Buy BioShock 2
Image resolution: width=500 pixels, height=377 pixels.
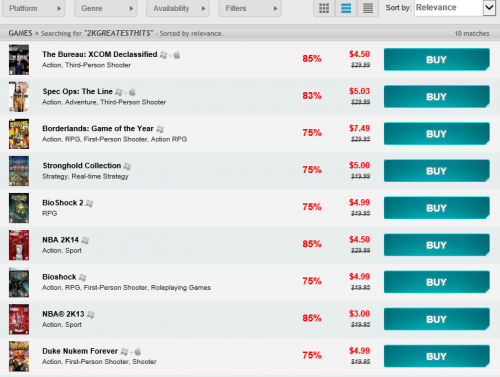[437, 208]
